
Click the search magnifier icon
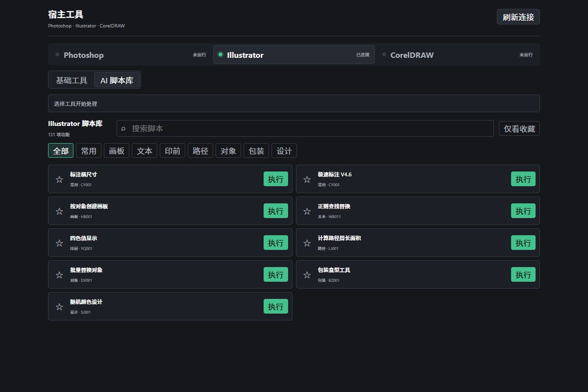coord(123,129)
